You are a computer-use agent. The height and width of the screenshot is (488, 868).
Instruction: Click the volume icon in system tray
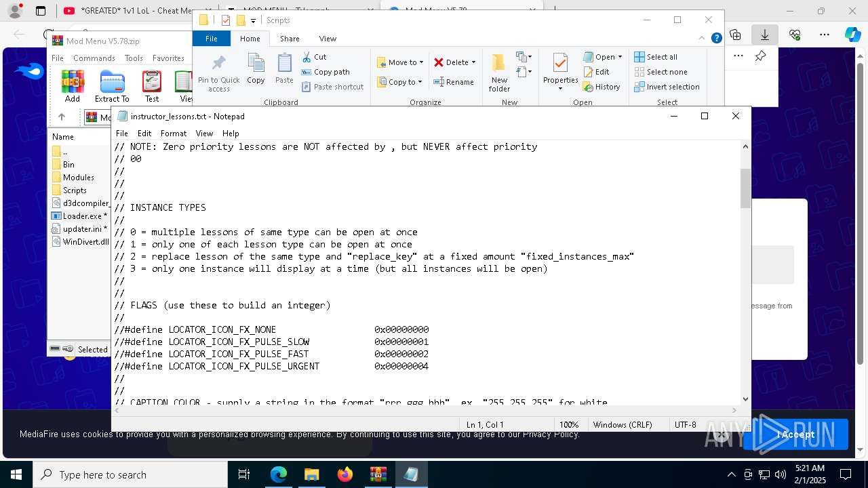coord(781,474)
